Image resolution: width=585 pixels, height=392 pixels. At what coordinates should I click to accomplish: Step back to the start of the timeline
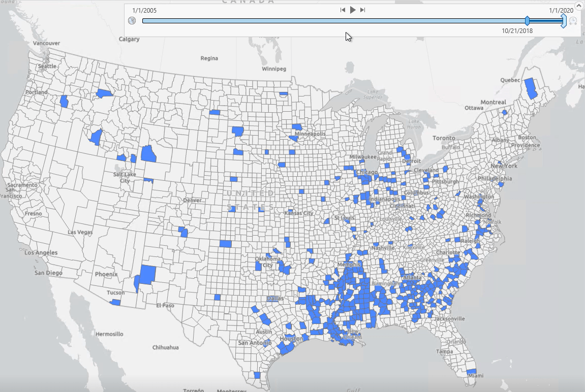(x=342, y=9)
